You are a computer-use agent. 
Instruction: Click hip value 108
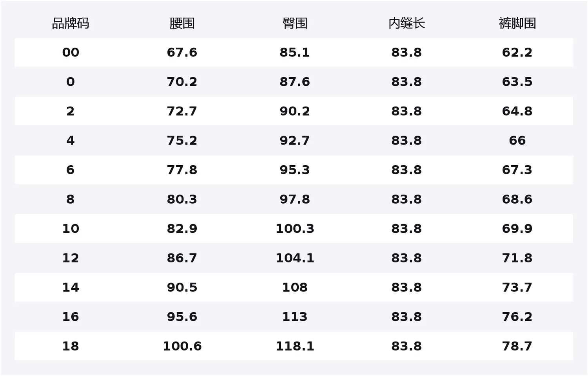click(x=295, y=287)
